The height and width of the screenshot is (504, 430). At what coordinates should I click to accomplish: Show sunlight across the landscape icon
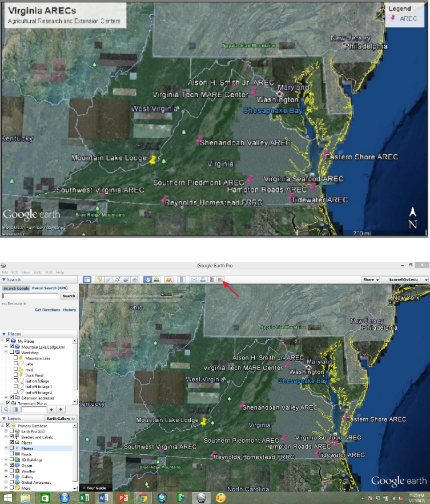(x=156, y=279)
